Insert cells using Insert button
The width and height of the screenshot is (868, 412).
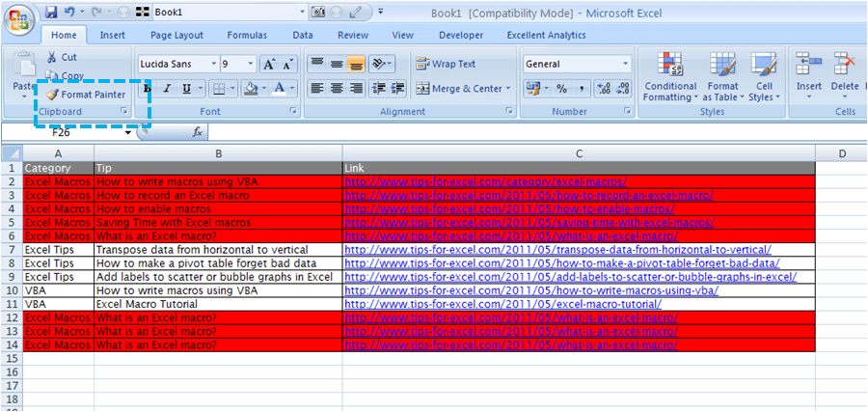809,77
